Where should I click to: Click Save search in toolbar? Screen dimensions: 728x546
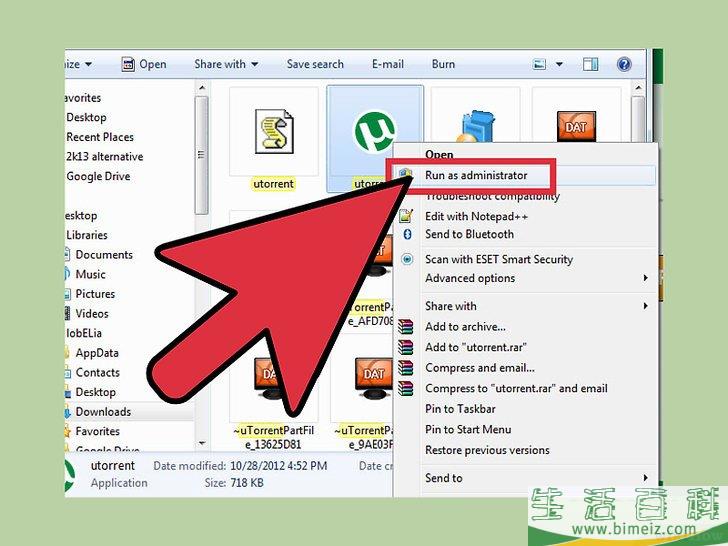click(315, 64)
